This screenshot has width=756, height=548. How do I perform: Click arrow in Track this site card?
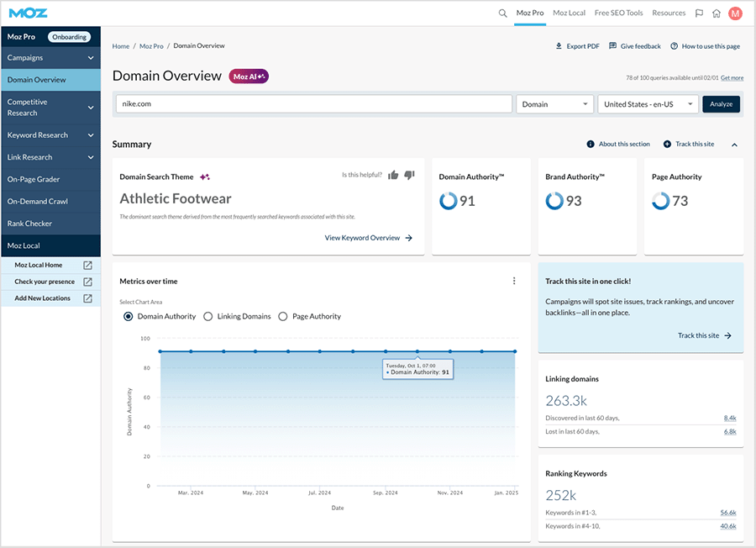click(x=728, y=335)
